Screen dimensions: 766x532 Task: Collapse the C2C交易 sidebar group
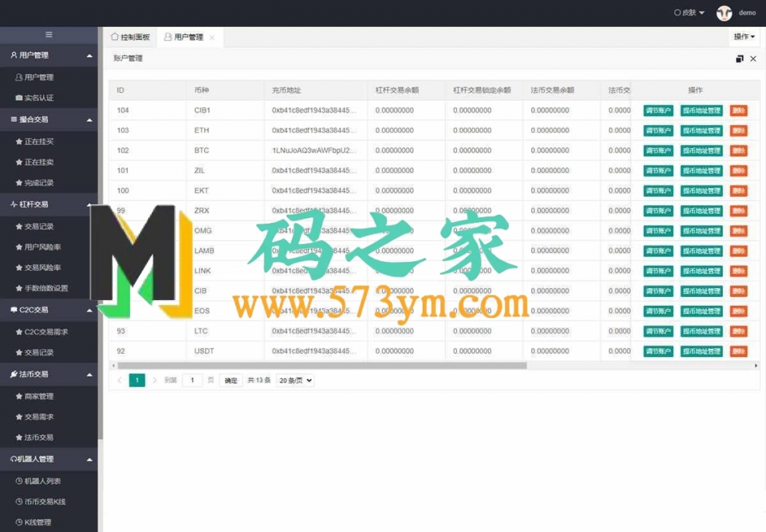pyautogui.click(x=90, y=311)
